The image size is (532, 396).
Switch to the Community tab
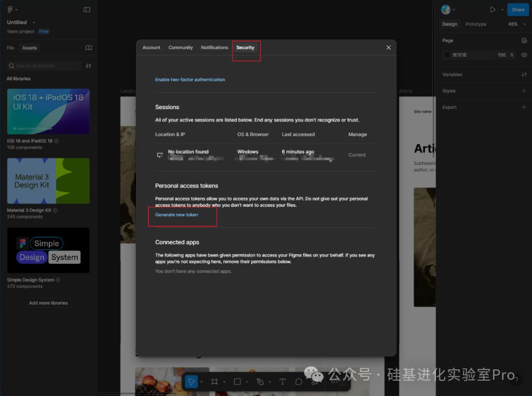[x=180, y=47]
